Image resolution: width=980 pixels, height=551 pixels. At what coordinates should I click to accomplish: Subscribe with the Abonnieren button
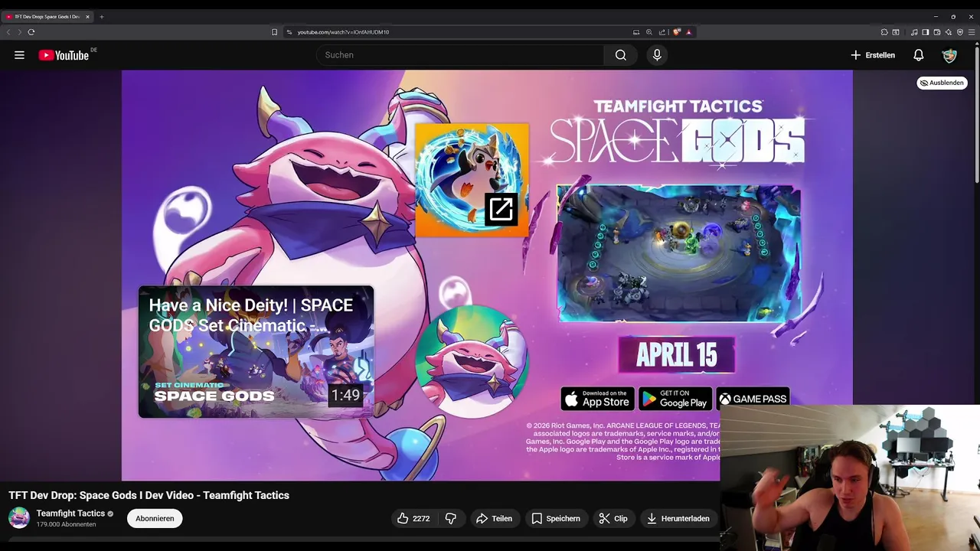pyautogui.click(x=155, y=518)
